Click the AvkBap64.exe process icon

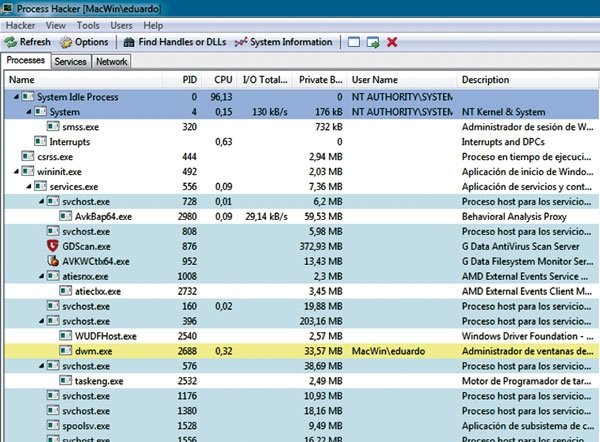coord(65,216)
